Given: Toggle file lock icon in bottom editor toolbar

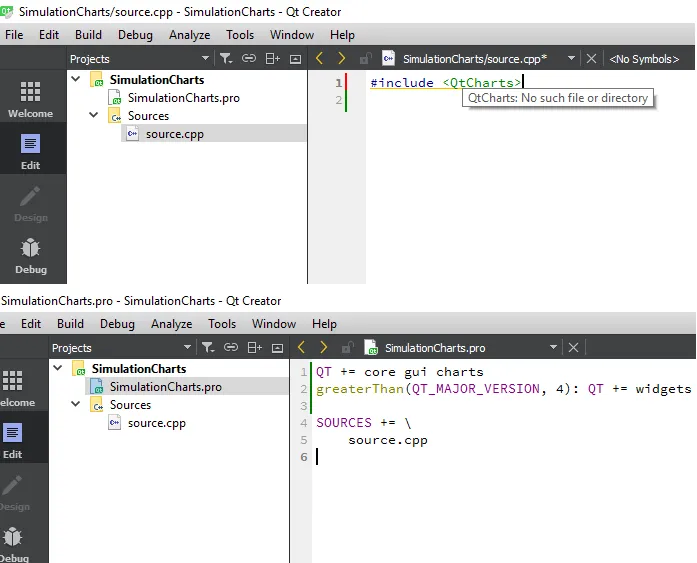Looking at the screenshot, I should [x=348, y=347].
